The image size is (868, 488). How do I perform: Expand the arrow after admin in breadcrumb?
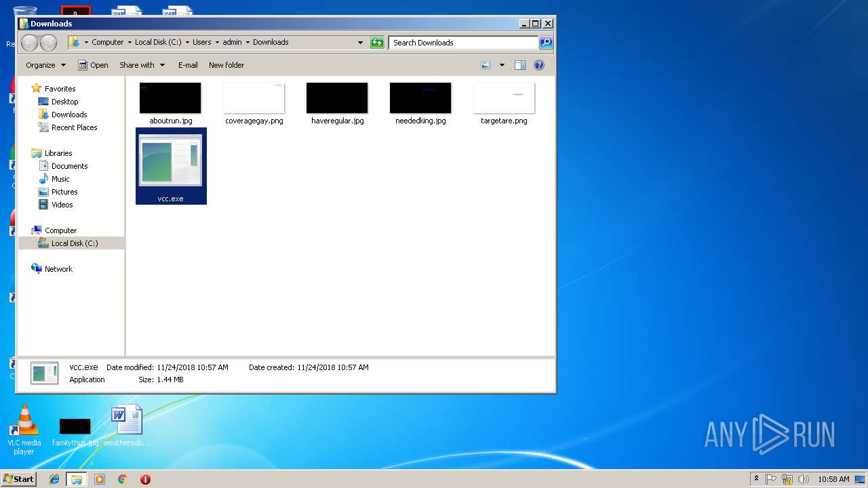248,42
